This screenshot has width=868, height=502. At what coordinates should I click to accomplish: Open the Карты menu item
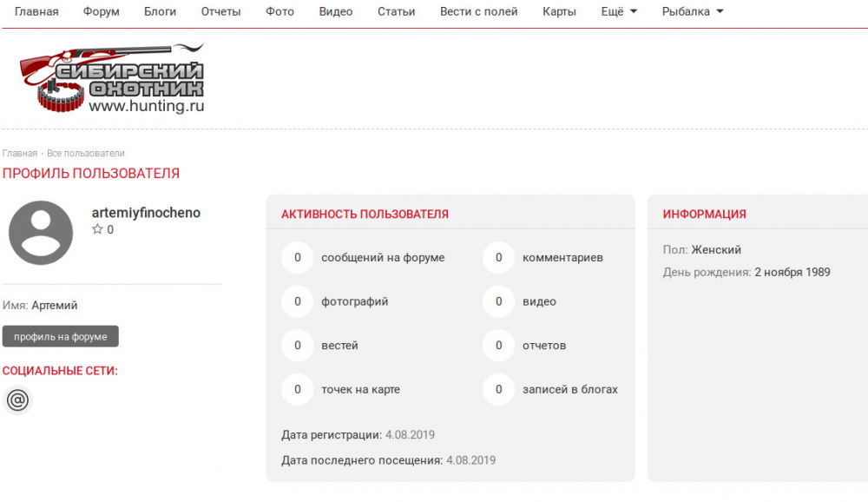(x=559, y=12)
